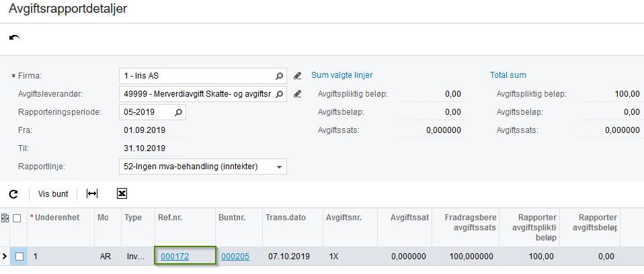644x274 pixels.
Task: Open the grid column configuration icon
Action: click(5, 218)
